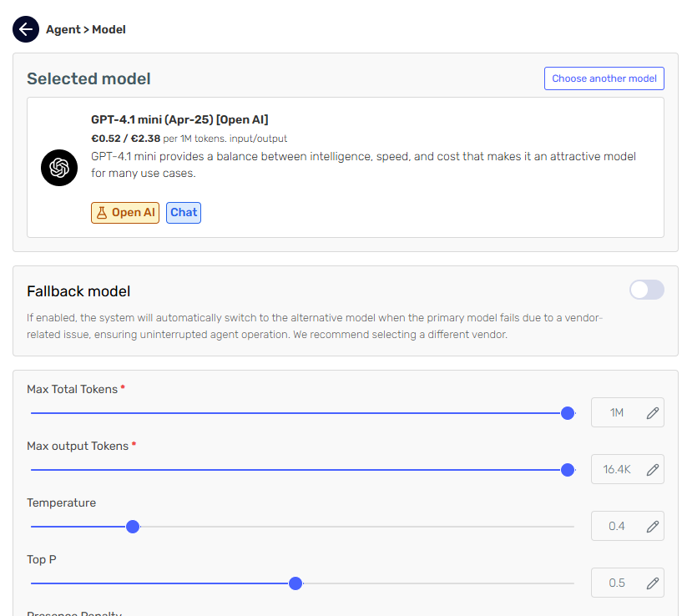Click the Max output Tokens slider handle
This screenshot has height=616, width=682.
coord(568,470)
